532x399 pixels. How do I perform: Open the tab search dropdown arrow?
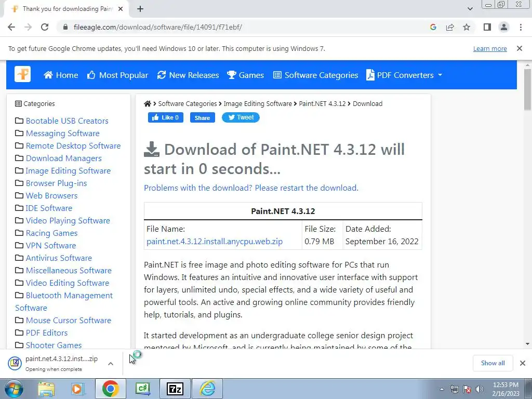click(470, 9)
